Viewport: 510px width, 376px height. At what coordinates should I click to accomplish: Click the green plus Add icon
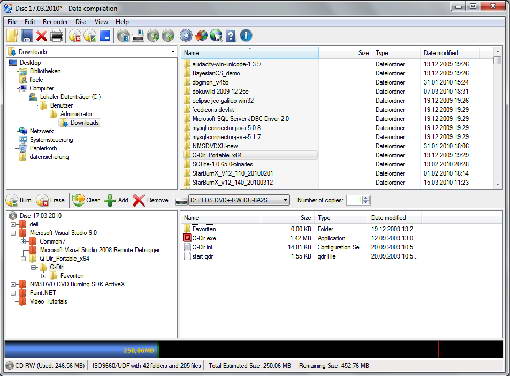tap(110, 200)
